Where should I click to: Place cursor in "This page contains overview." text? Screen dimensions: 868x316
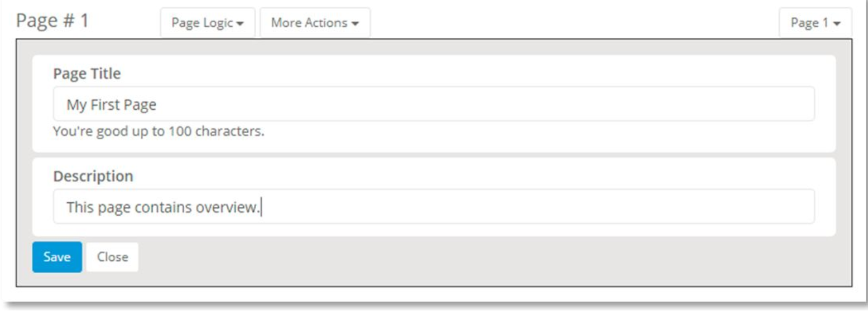click(x=163, y=208)
